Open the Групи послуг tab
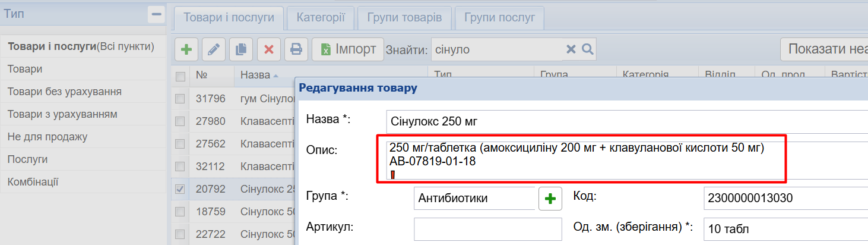The height and width of the screenshot is (245, 868). pyautogui.click(x=499, y=17)
